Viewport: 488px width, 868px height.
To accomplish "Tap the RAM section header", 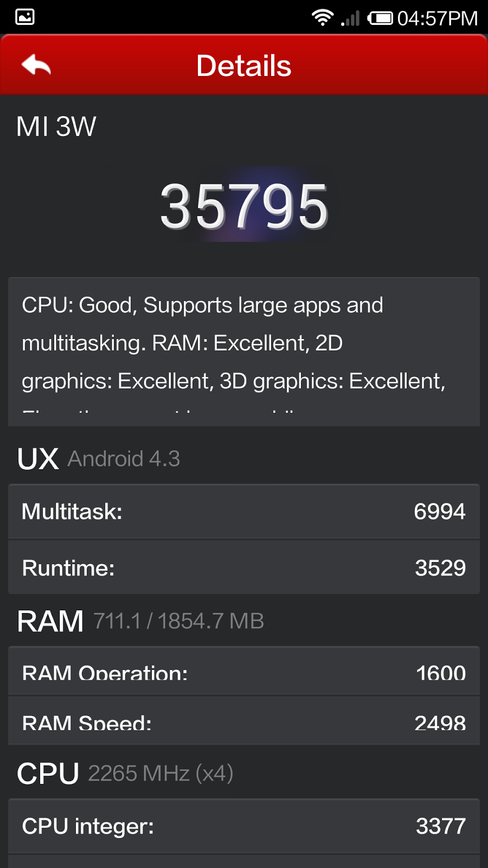I will tap(50, 621).
